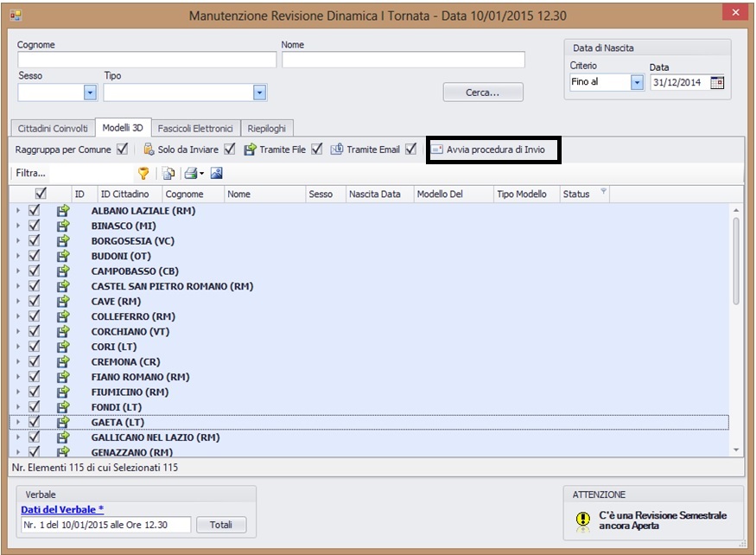Open the Tipo dropdown list

click(259, 92)
